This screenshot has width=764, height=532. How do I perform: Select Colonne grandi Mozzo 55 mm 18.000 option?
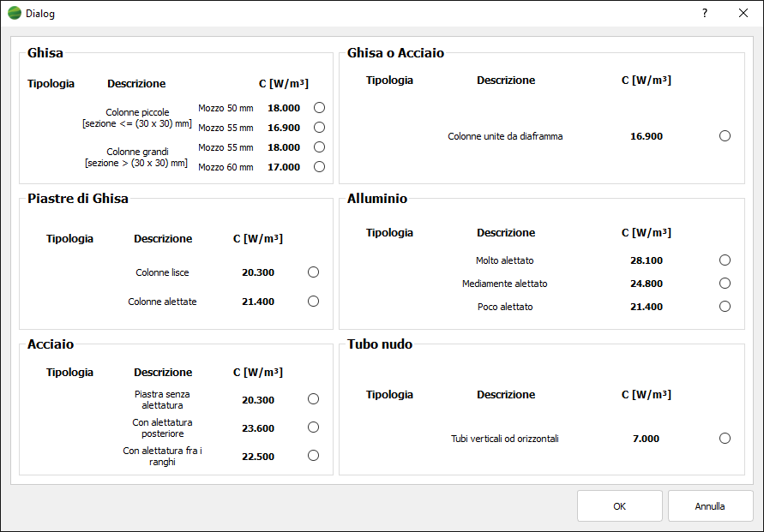point(319,147)
